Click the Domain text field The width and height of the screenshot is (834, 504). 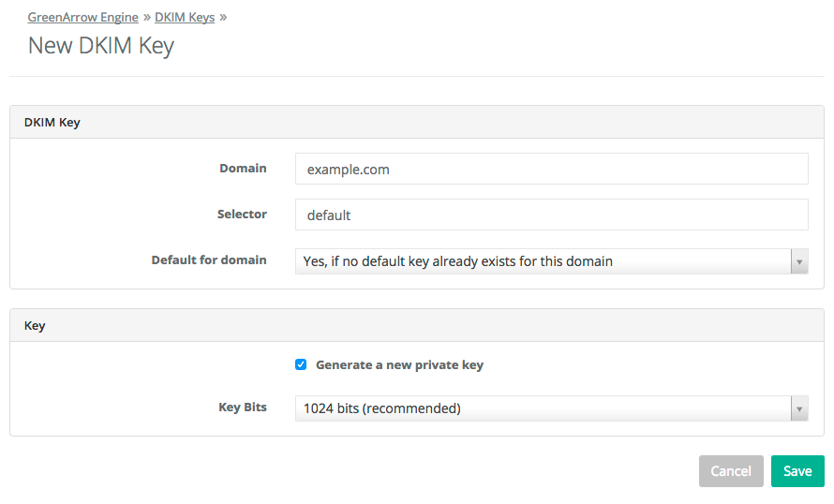coord(551,170)
